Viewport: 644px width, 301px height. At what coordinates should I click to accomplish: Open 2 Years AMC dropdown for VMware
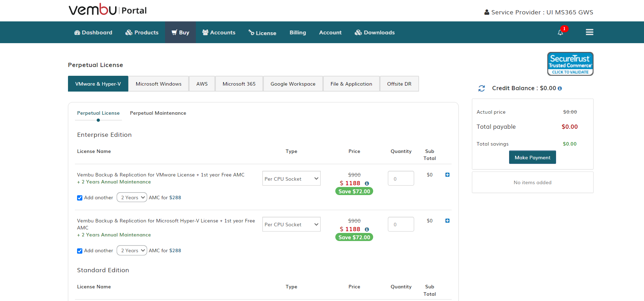coord(132,197)
